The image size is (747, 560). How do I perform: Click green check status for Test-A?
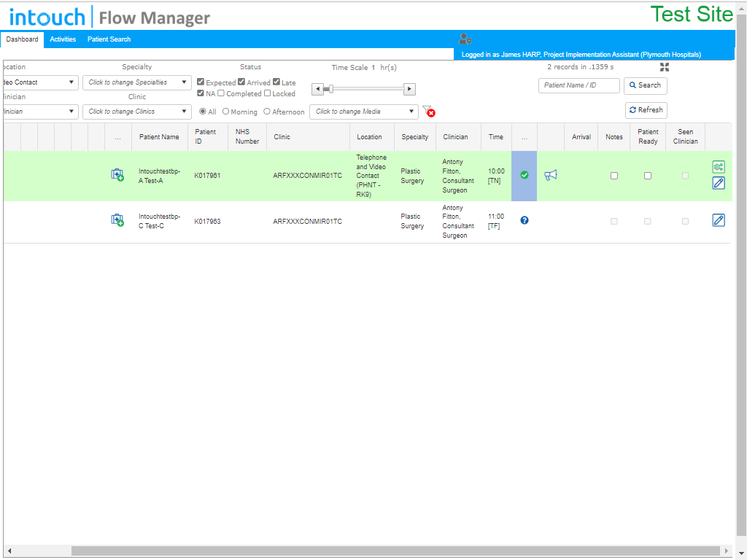coord(524,175)
